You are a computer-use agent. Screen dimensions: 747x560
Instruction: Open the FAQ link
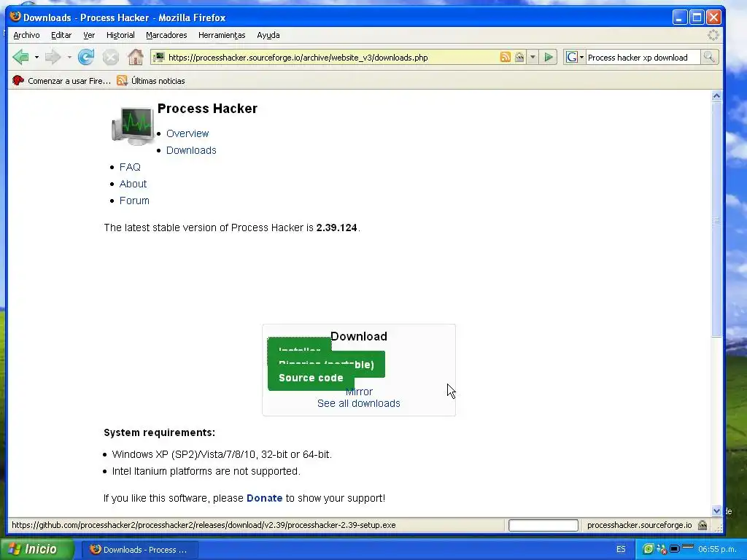[130, 167]
